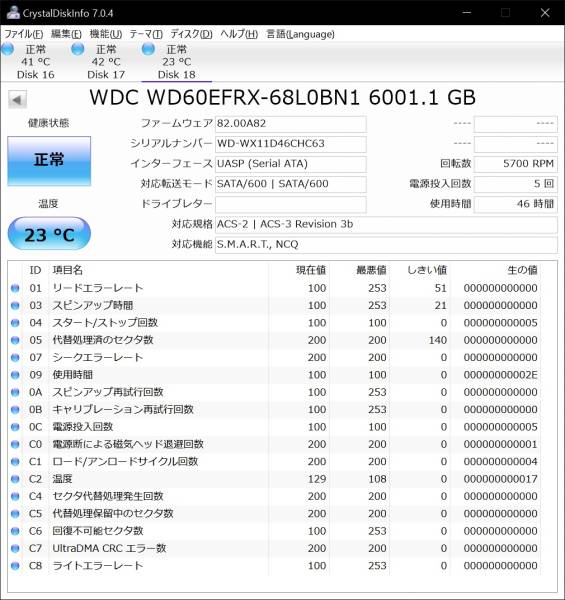
Task: Click the transfer mode field SATA/600 | SATA/600
Action: click(291, 184)
